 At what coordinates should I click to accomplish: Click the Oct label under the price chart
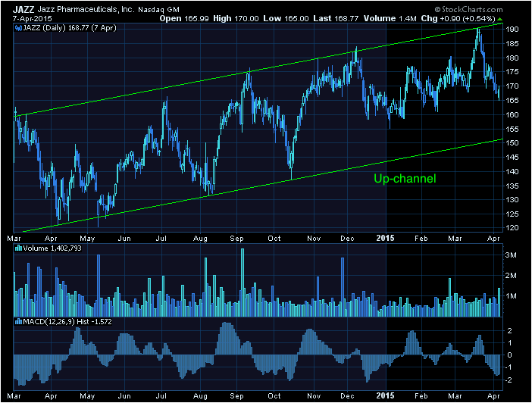pyautogui.click(x=274, y=238)
